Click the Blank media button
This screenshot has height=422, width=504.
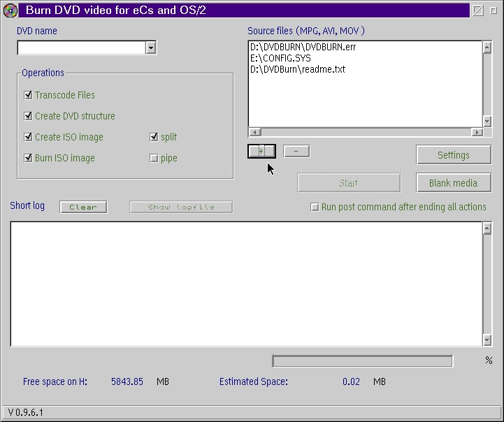[454, 183]
